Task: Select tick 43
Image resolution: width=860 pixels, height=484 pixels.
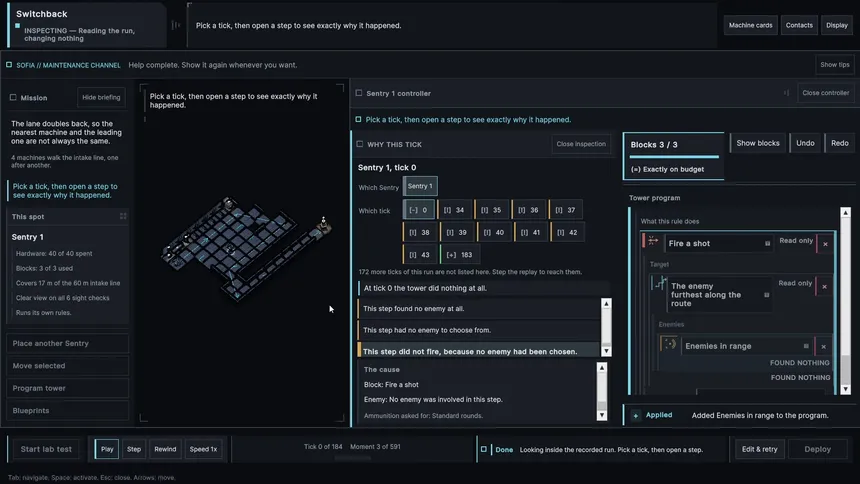Action: 419,255
